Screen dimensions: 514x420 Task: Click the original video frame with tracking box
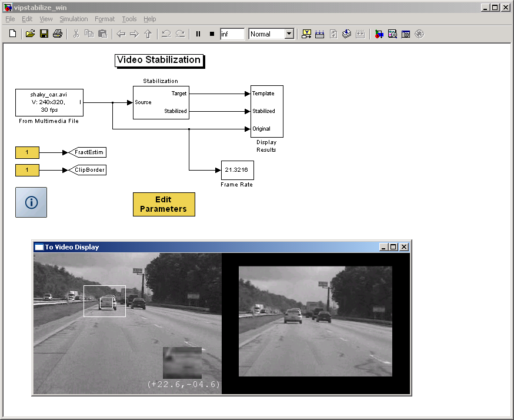point(128,323)
